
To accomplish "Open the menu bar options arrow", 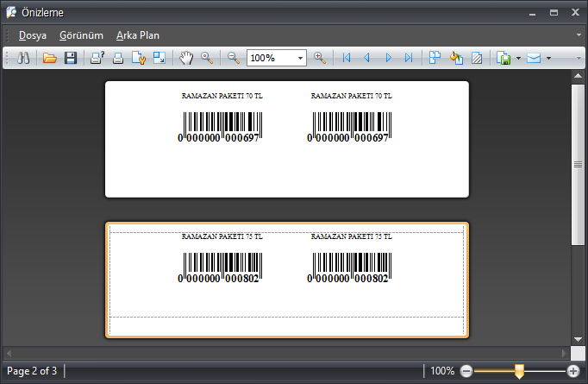I will [x=579, y=35].
